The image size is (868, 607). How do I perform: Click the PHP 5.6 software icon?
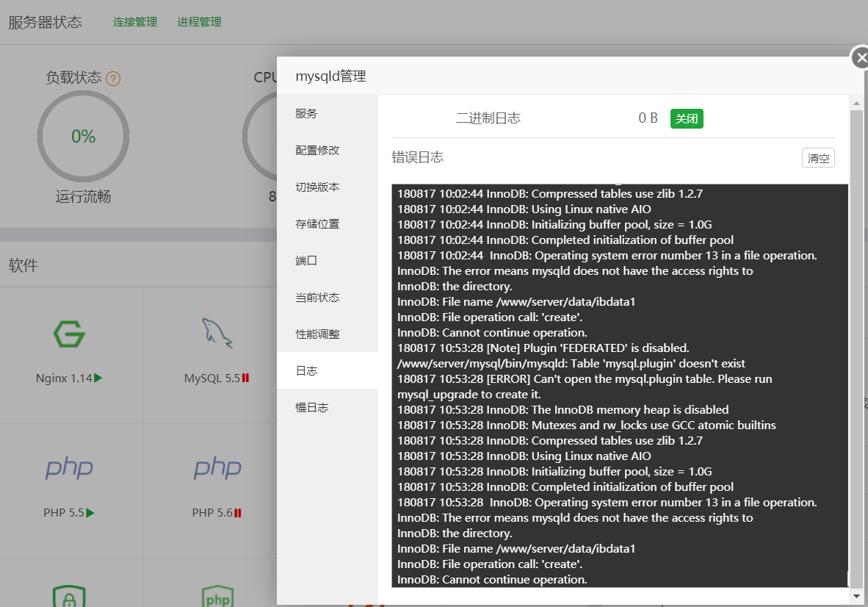217,468
